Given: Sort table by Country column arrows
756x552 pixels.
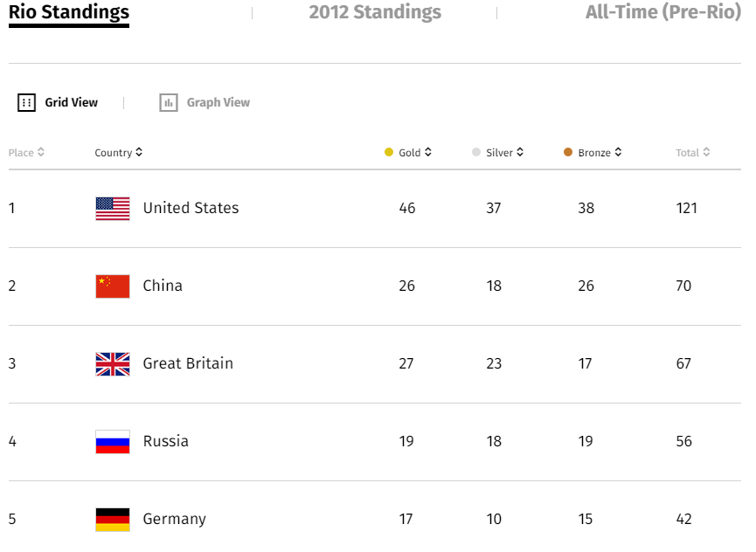Looking at the screenshot, I should coord(139,152).
